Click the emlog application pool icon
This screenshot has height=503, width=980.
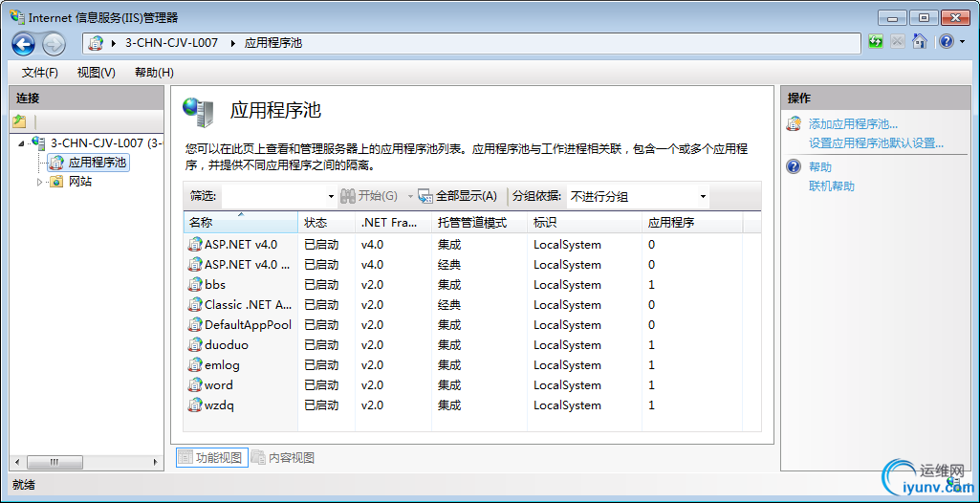[195, 364]
